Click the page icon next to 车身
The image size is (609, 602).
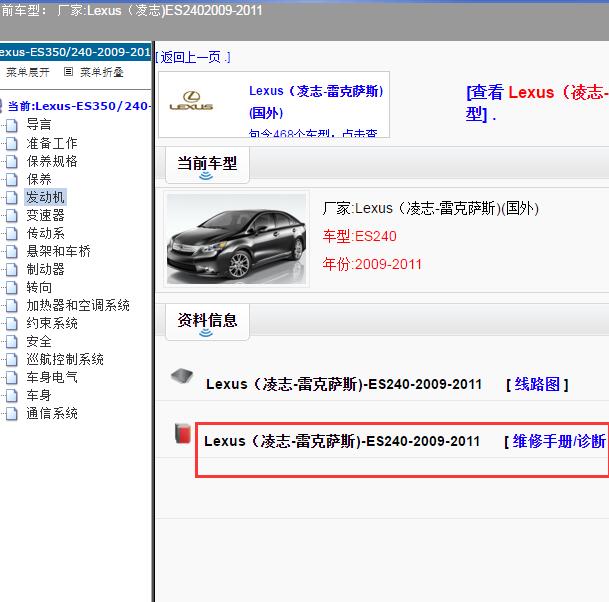pyautogui.click(x=12, y=396)
